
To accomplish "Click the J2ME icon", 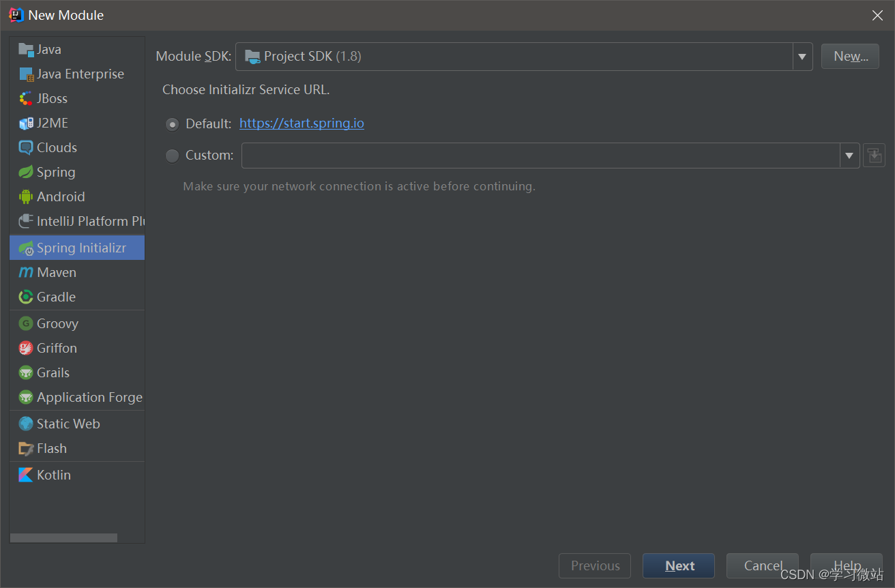I will tap(26, 123).
